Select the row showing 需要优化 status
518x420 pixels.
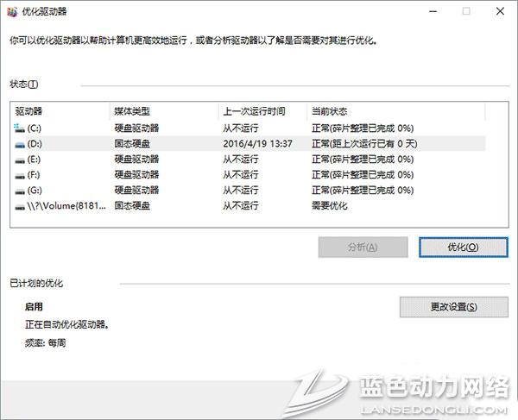[x=330, y=206]
